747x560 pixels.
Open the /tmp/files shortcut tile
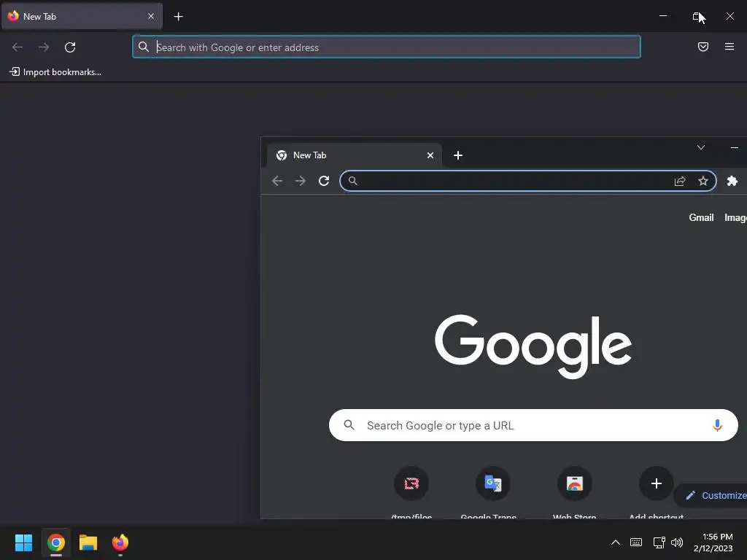[411, 492]
